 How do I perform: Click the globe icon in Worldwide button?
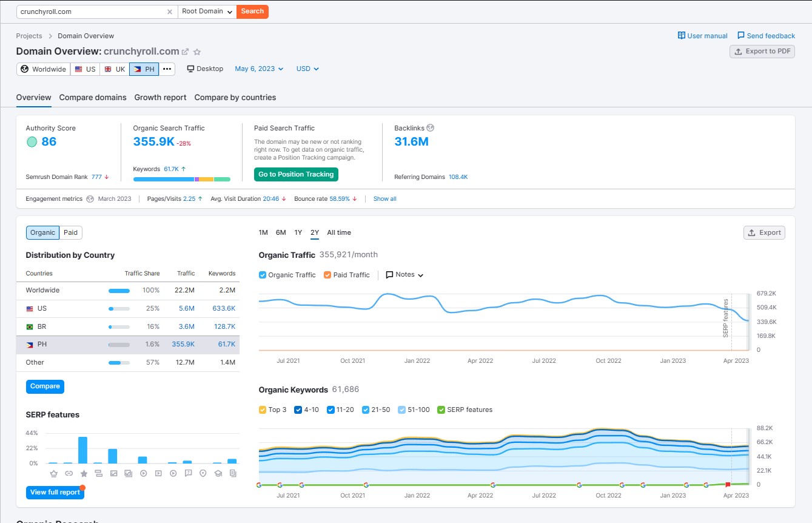coord(25,69)
